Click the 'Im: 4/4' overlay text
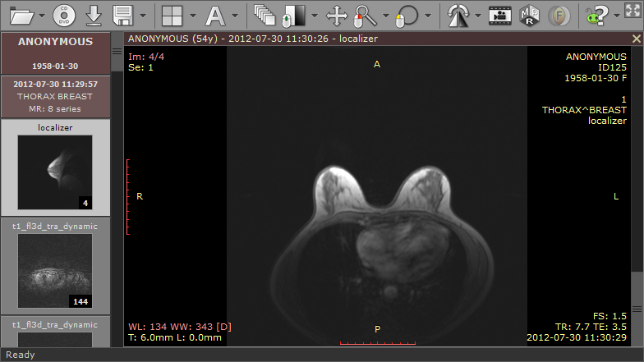 (x=146, y=57)
